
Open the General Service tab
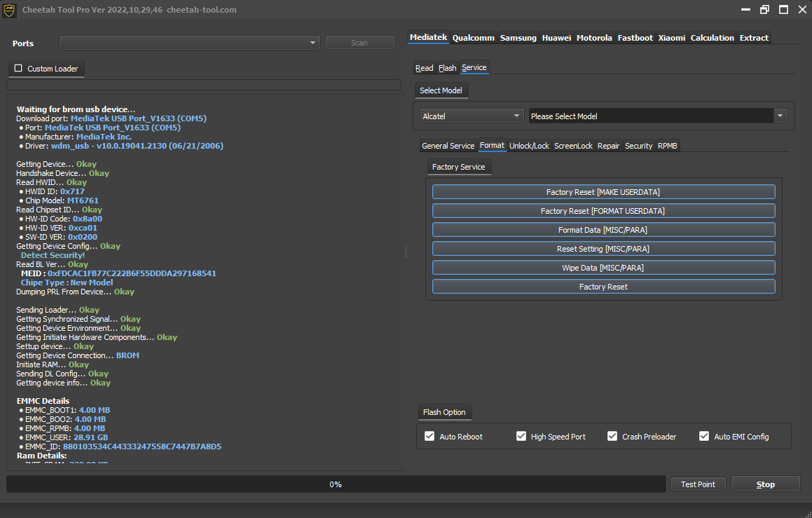(x=448, y=146)
